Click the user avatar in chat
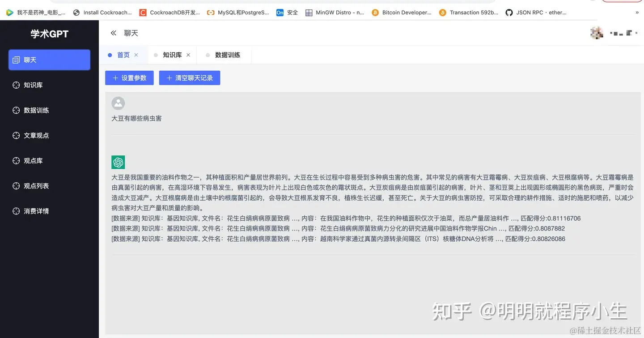 tap(118, 103)
